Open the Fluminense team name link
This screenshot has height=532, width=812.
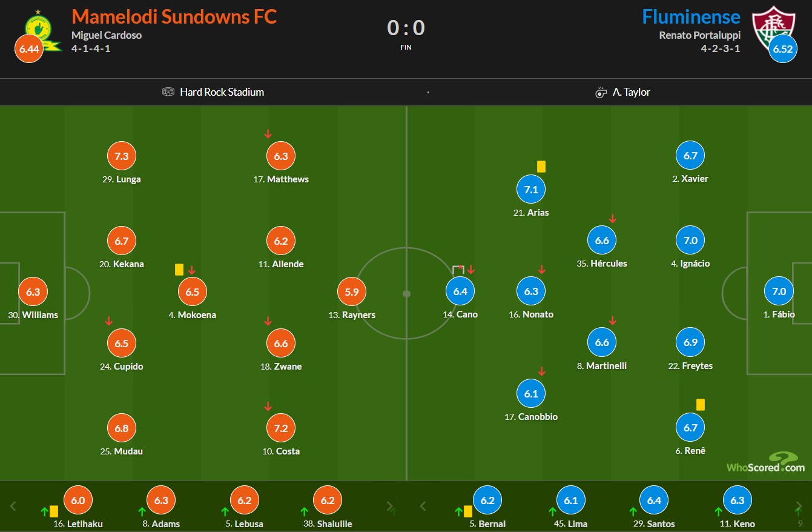coord(692,16)
